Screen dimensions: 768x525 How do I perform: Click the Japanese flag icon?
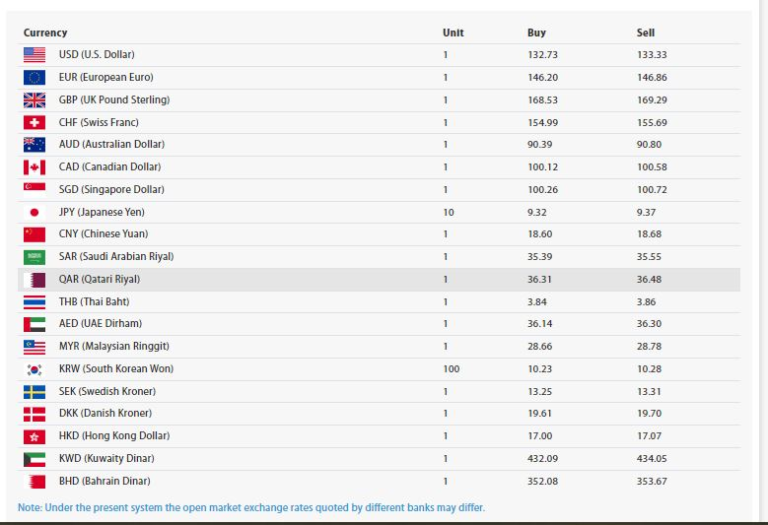pos(34,212)
